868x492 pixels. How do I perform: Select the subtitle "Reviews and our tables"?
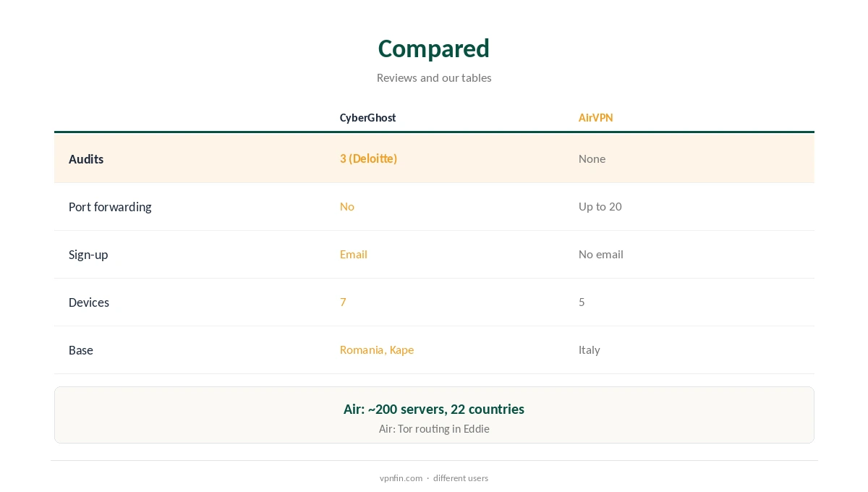pos(434,77)
